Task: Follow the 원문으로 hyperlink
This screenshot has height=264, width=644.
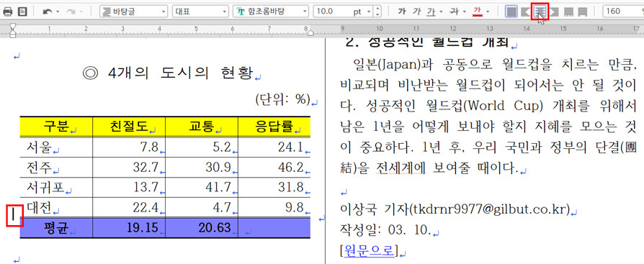Action: click(x=370, y=250)
